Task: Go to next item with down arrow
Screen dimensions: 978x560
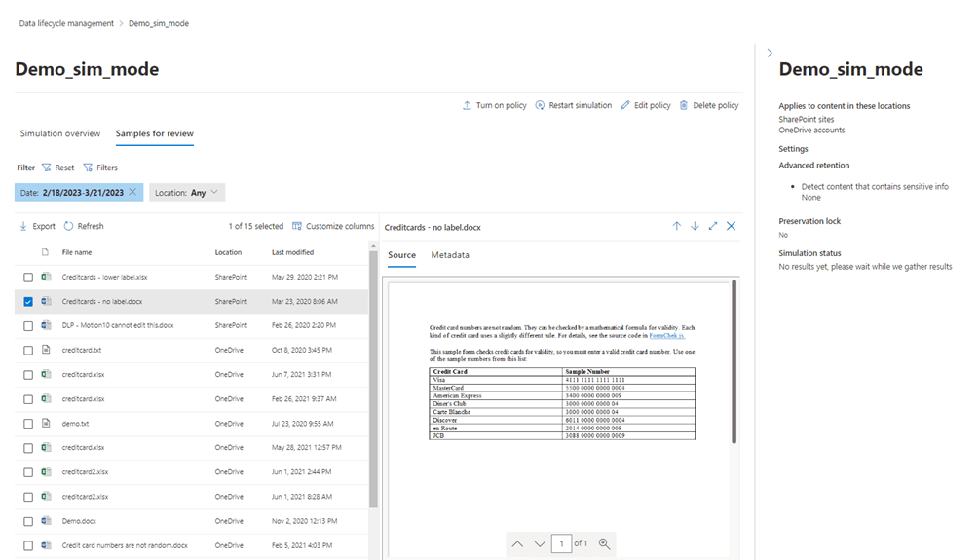Action: tap(695, 226)
